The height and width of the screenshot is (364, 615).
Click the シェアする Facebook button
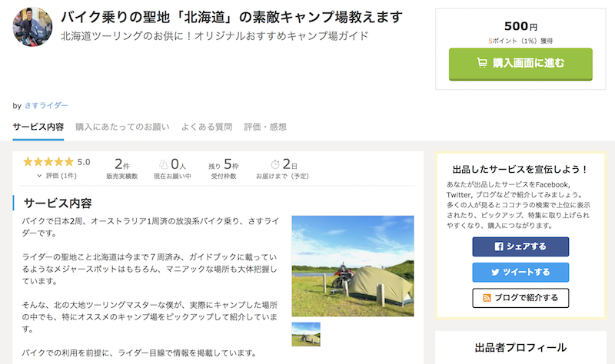coord(520,247)
